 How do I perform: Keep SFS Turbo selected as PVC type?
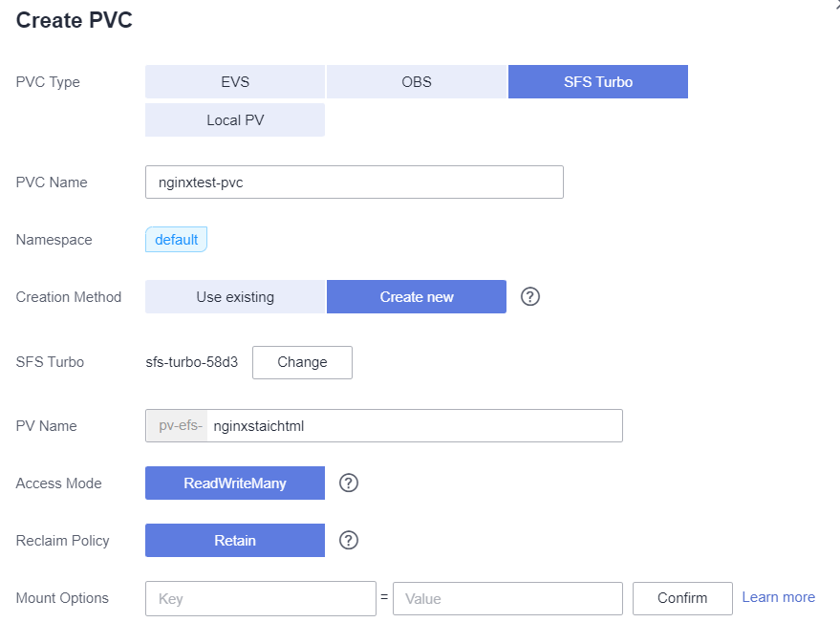597,81
